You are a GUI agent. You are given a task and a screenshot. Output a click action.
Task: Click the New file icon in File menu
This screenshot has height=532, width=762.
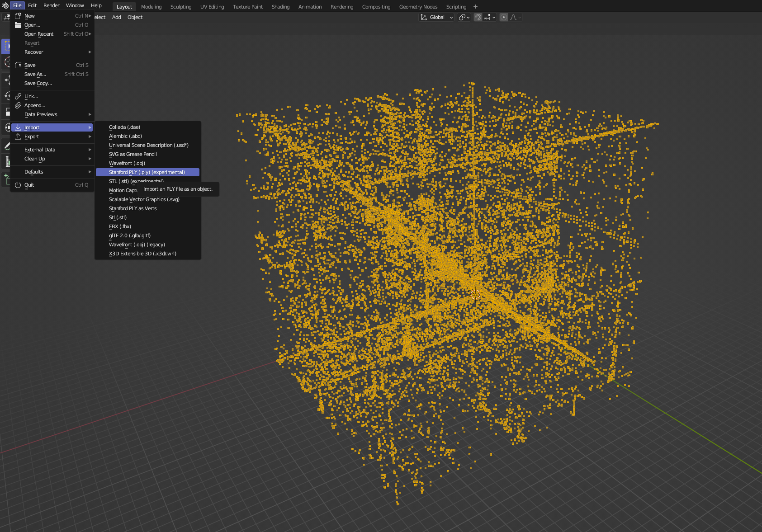(x=18, y=16)
